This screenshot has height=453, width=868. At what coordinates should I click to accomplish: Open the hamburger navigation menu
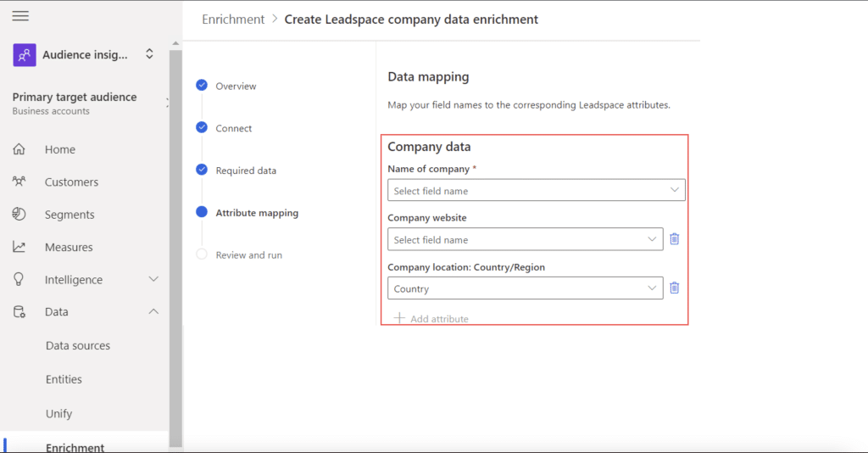pos(20,16)
